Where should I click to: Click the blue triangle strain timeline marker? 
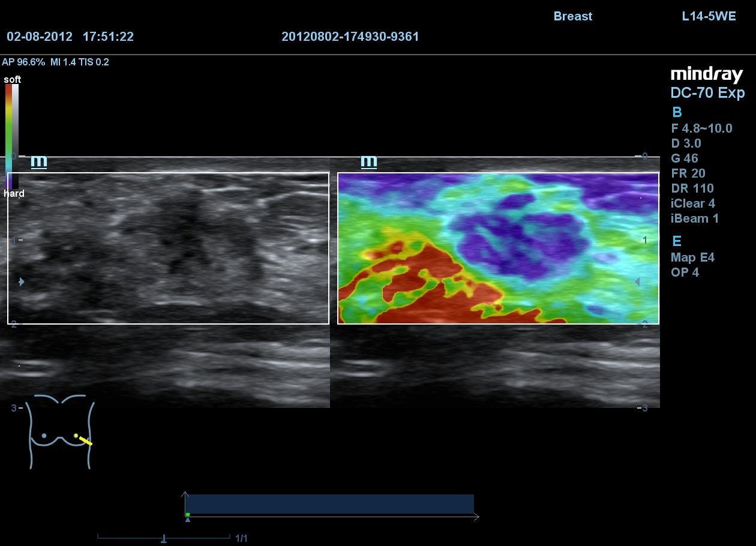(x=188, y=520)
